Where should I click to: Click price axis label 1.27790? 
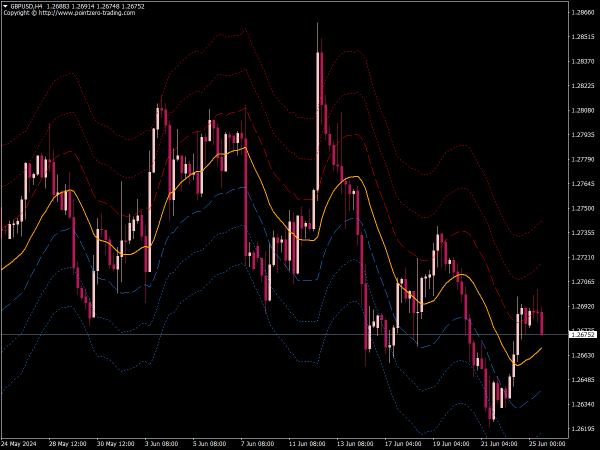tap(583, 159)
